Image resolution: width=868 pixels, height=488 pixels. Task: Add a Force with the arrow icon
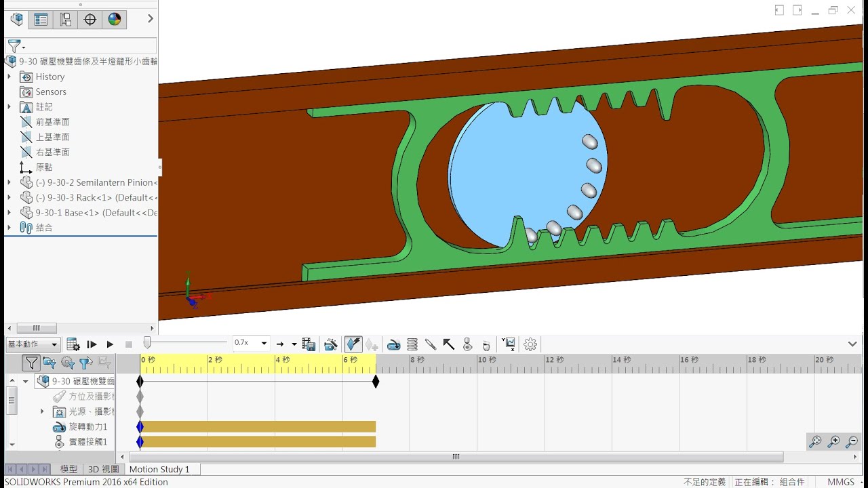448,344
